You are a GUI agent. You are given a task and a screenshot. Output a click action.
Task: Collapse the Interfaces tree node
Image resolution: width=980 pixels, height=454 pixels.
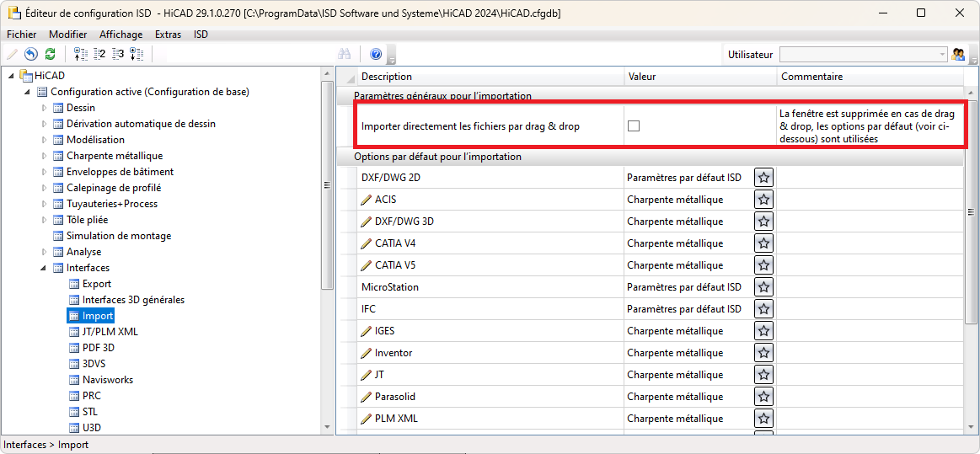coord(44,268)
